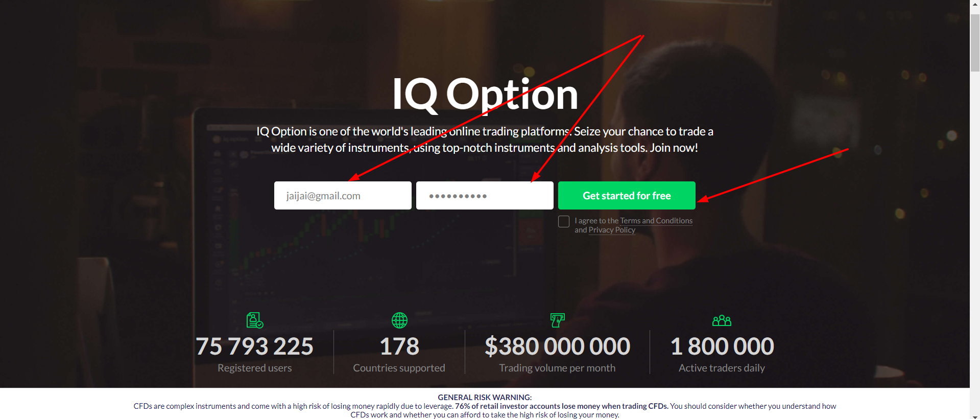The image size is (980, 419).
Task: Click the people icon above Active traders
Action: [722, 320]
